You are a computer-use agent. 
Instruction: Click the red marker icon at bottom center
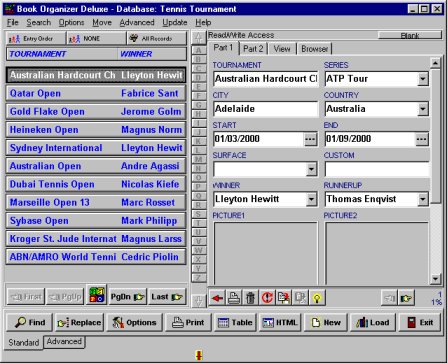tap(199, 355)
